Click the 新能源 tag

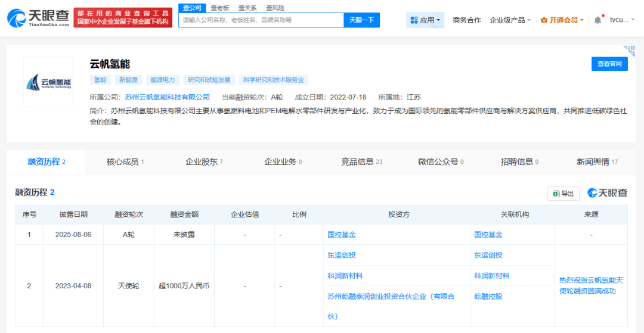coord(128,80)
